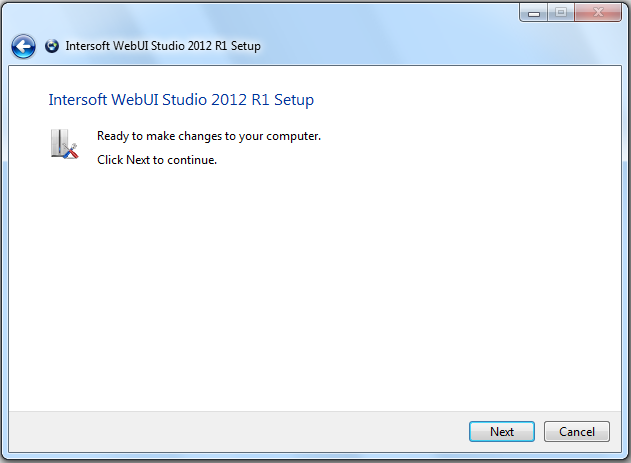Click the blue Intersoft WebUI Studio heading
This screenshot has width=631, height=463.
pyautogui.click(x=181, y=100)
